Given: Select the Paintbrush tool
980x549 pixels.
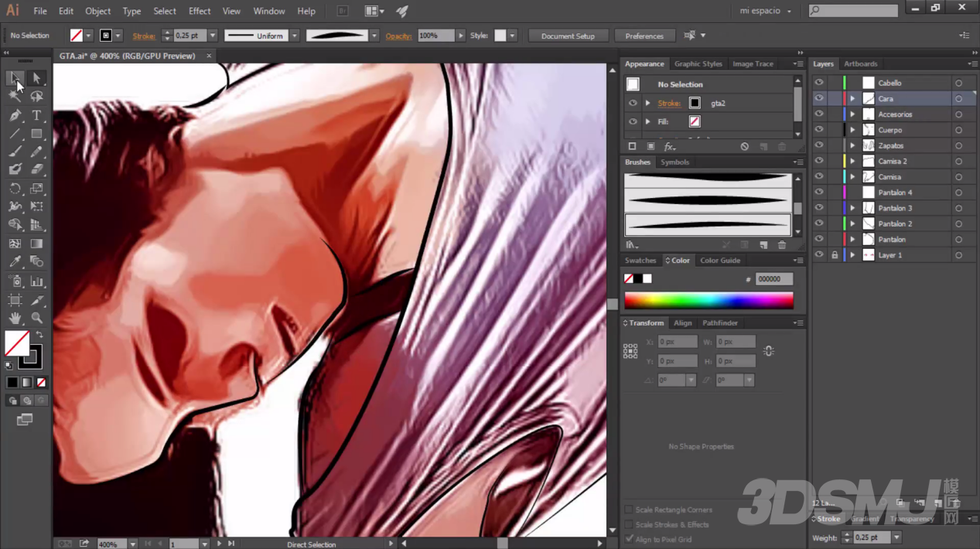Looking at the screenshot, I should click(15, 152).
